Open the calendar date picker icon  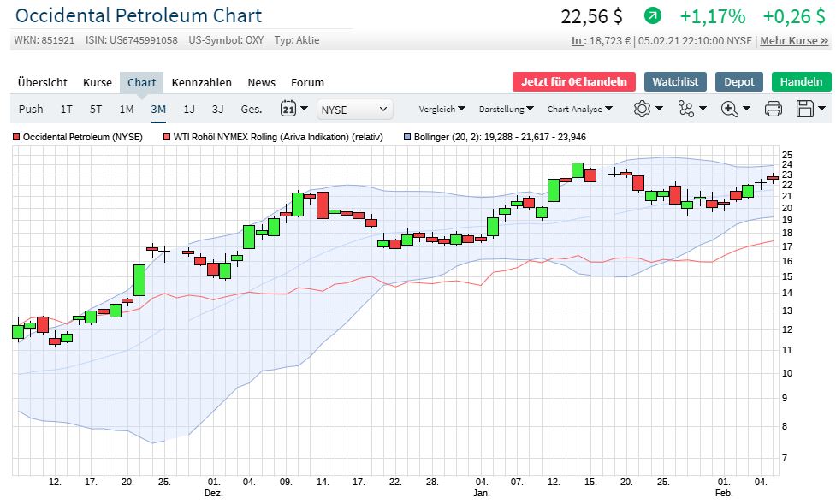(x=288, y=109)
